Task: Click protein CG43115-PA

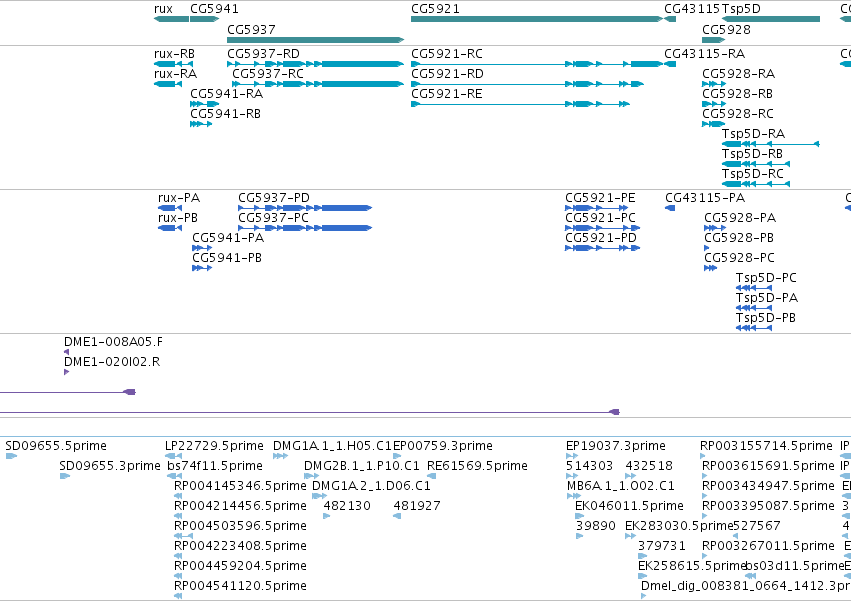Action: coord(705,198)
